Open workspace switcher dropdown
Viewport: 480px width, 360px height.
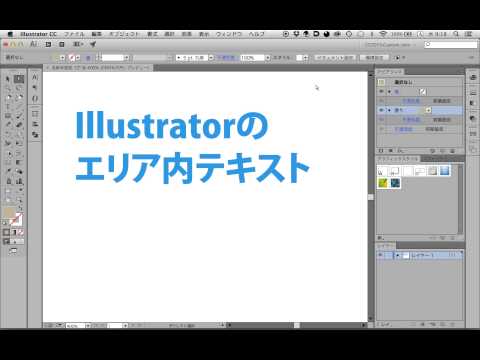(x=390, y=45)
